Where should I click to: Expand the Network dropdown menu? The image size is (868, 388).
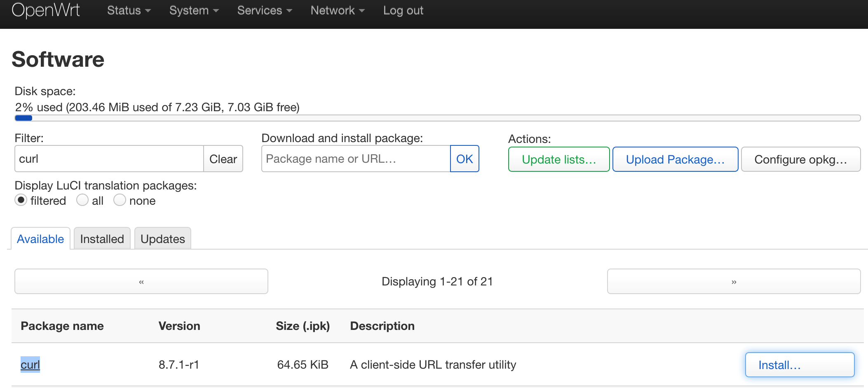(x=338, y=10)
